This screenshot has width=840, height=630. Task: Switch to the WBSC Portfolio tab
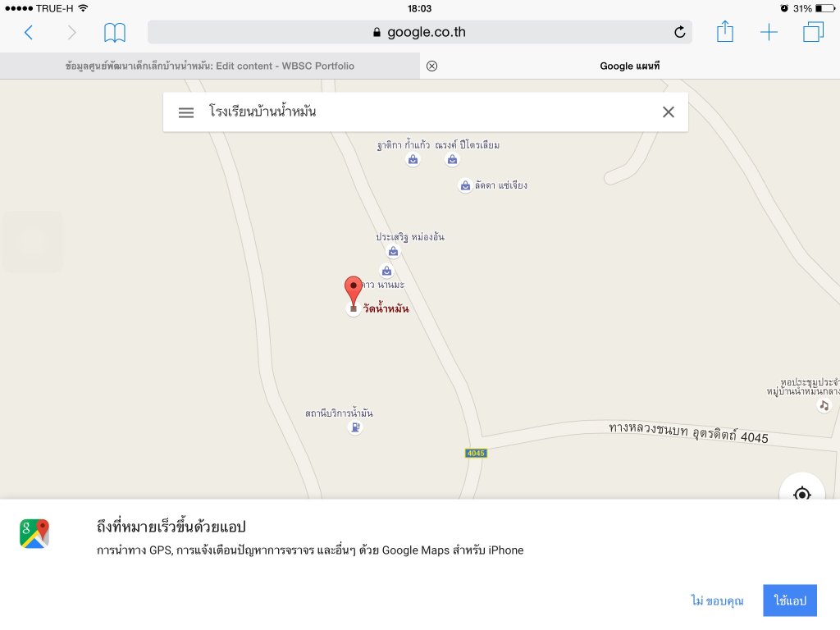coord(210,66)
